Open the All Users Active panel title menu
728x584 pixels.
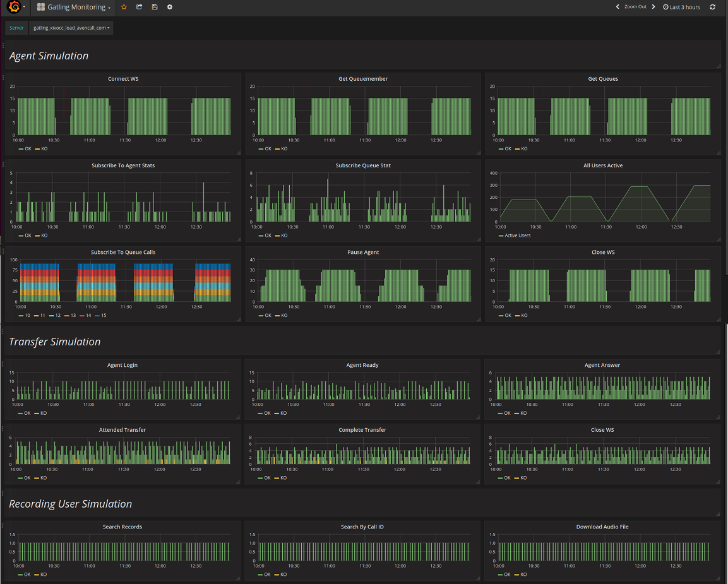pos(603,165)
